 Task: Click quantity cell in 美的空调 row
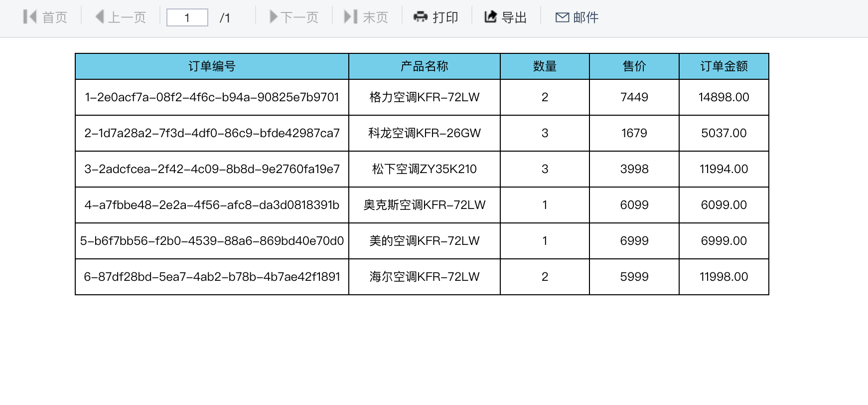point(545,241)
